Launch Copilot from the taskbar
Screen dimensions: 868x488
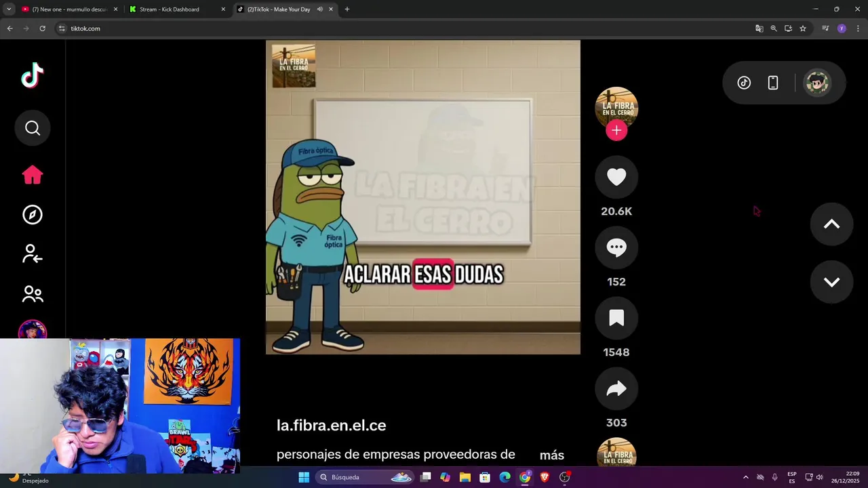[445, 477]
